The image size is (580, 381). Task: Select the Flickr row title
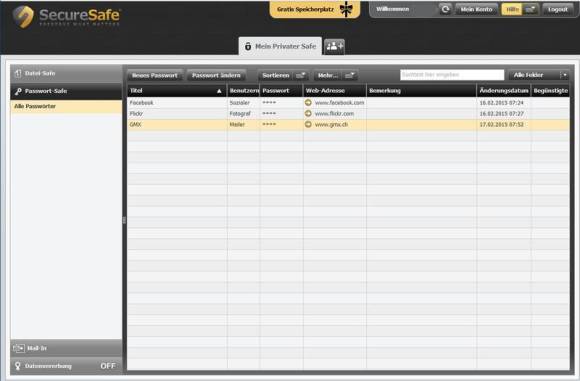[136, 114]
